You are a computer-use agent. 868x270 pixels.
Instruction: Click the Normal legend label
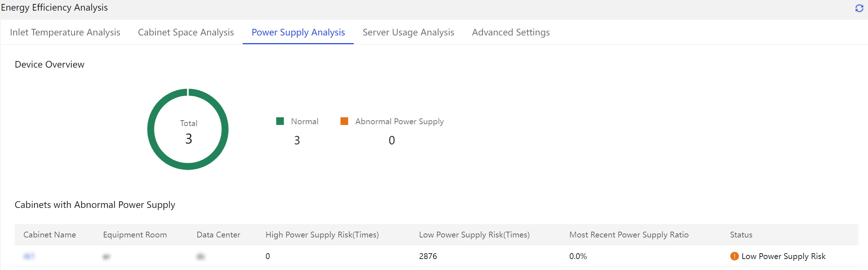point(304,121)
